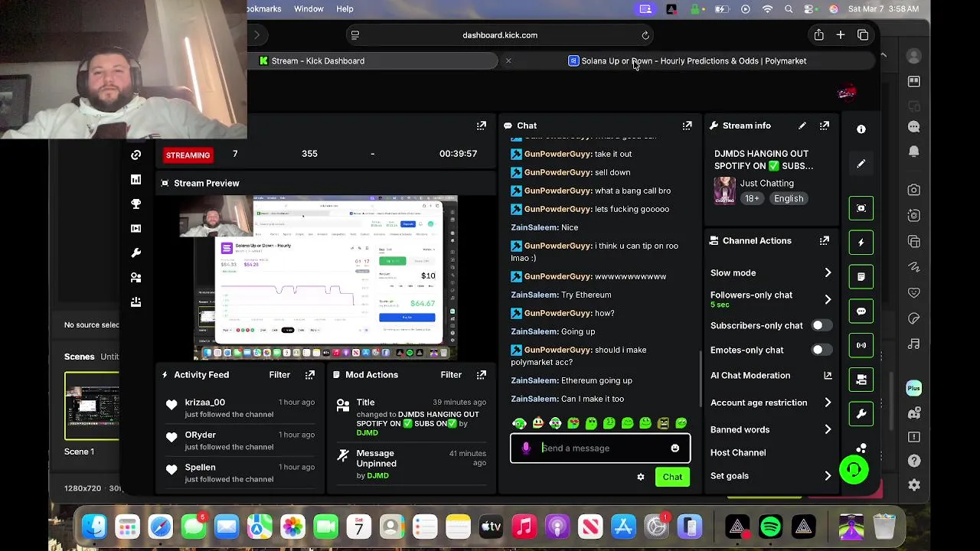Click the English language tag
Viewport: 980px width, 551px height.
789,198
